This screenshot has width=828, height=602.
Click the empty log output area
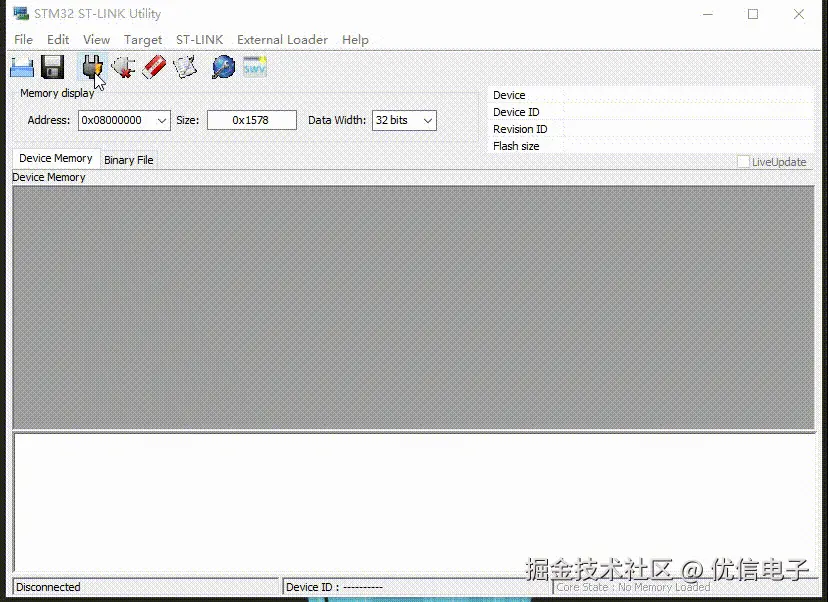414,503
